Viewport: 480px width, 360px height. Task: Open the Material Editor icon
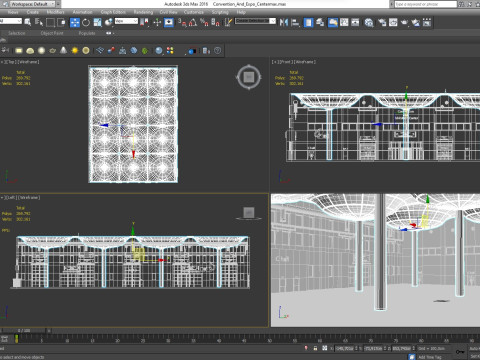pyautogui.click(x=369, y=22)
